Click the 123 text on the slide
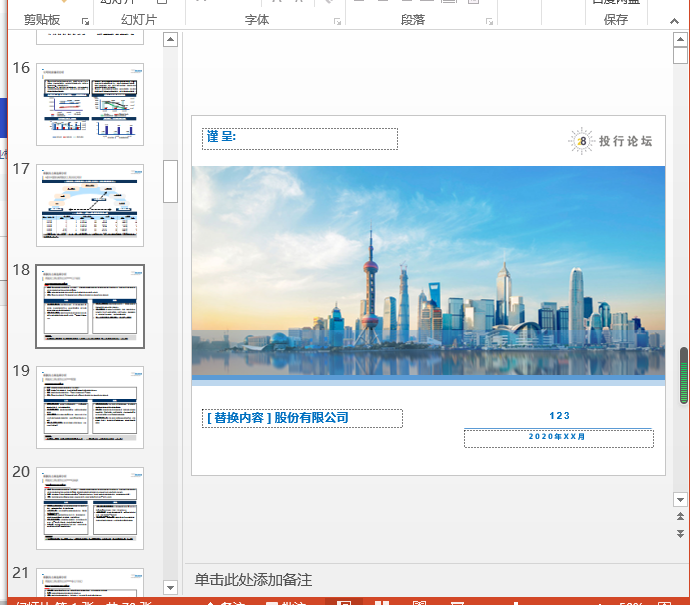 (559, 416)
